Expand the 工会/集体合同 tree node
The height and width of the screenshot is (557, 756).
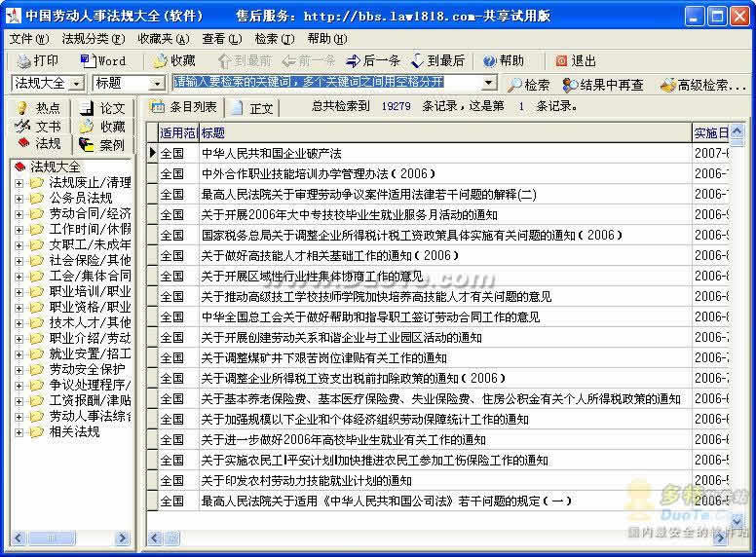[19, 277]
